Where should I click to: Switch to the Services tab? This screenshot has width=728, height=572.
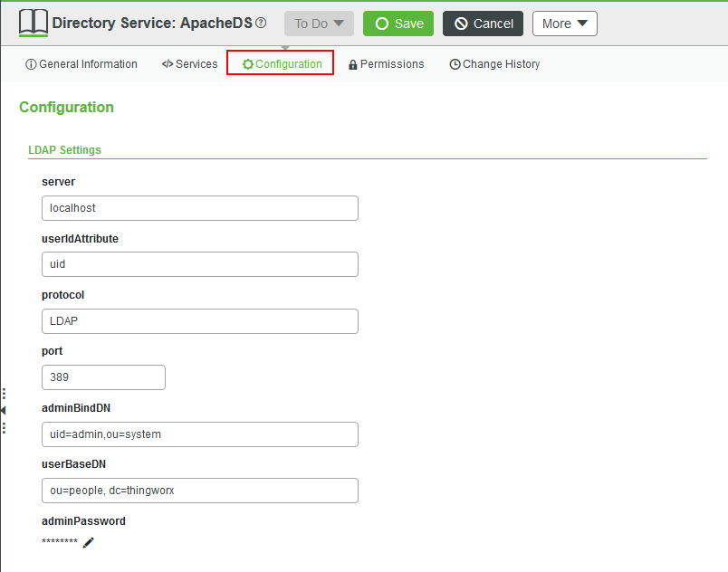[x=190, y=64]
